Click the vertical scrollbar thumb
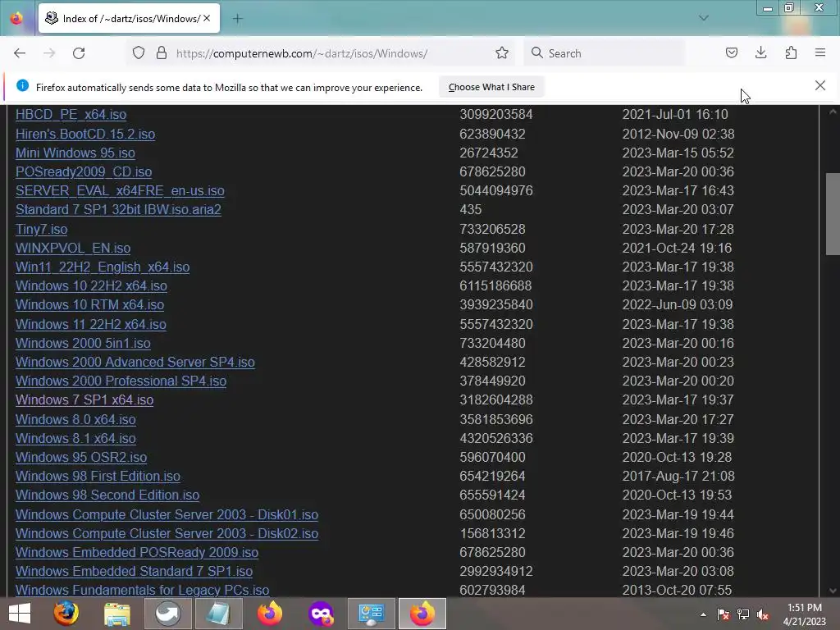 coord(833,214)
